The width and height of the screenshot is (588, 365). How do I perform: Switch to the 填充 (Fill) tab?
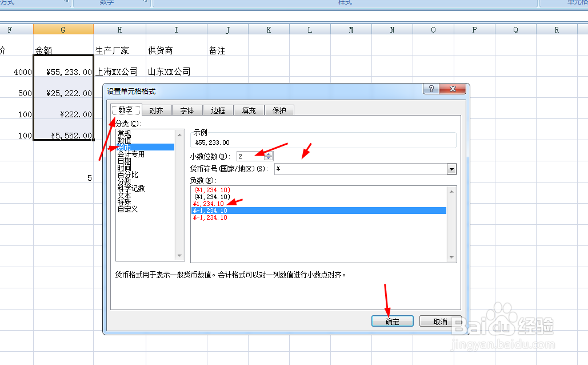click(x=249, y=110)
